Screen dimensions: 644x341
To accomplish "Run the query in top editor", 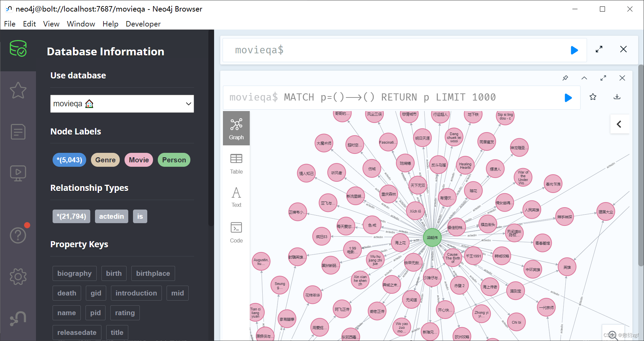I will click(574, 50).
